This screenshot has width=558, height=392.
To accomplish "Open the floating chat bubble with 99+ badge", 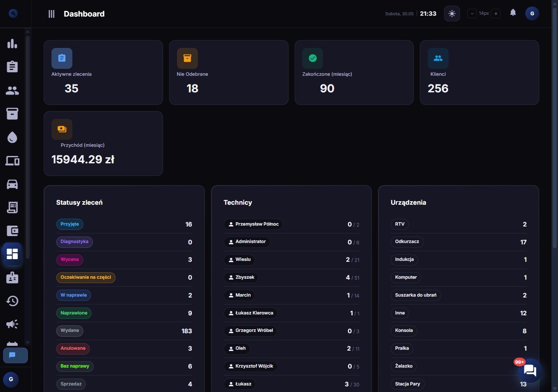I will coord(530,371).
